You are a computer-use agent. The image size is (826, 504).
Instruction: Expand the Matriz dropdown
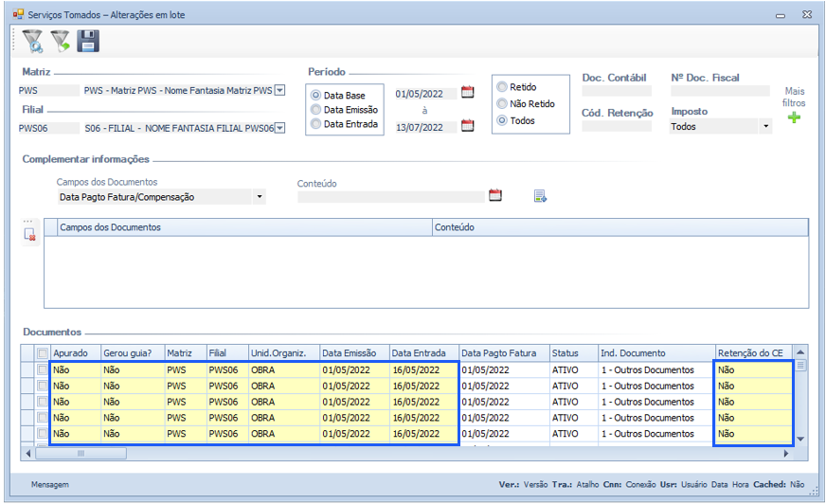tap(279, 91)
